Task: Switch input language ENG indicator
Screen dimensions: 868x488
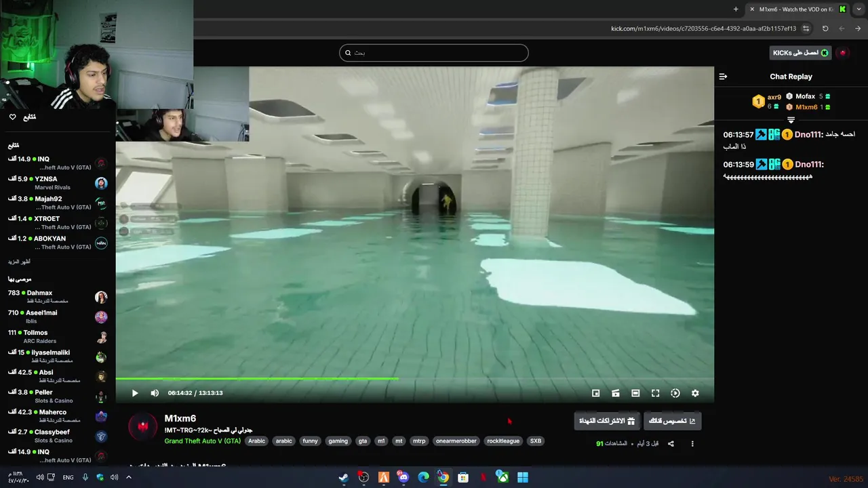Action: 68,477
